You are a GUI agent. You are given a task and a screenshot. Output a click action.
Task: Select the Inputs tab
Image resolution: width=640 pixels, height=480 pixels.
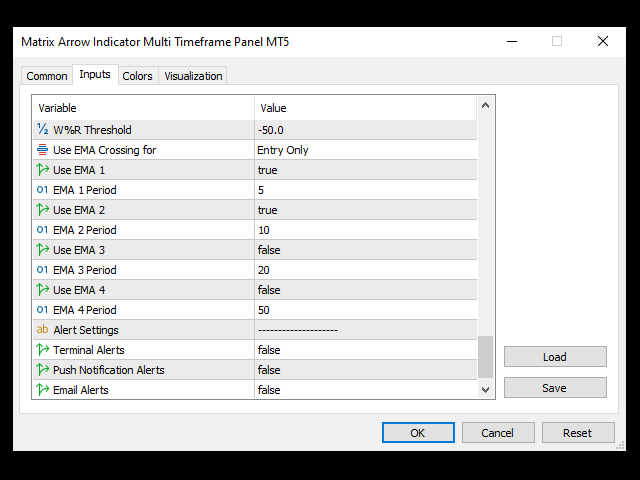coord(95,74)
